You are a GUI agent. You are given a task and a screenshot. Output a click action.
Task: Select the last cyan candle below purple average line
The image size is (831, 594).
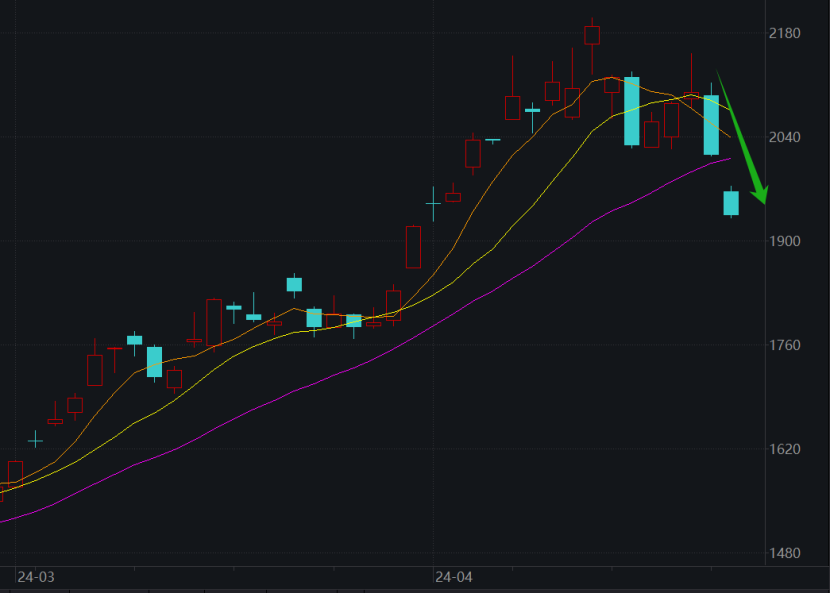(731, 202)
